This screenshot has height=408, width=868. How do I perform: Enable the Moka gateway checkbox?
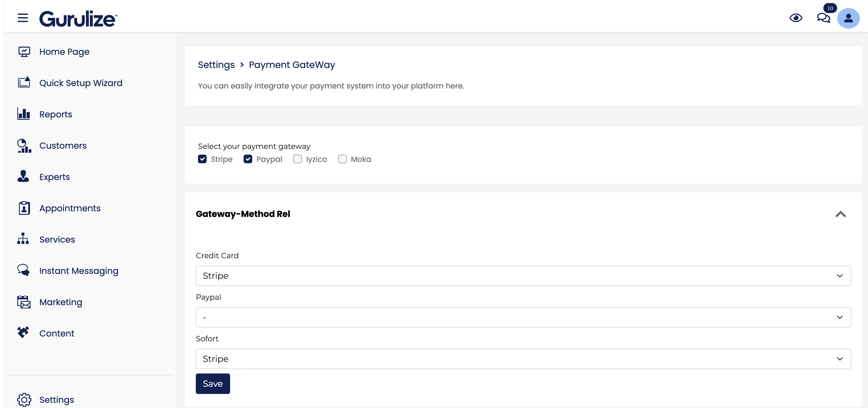click(342, 159)
